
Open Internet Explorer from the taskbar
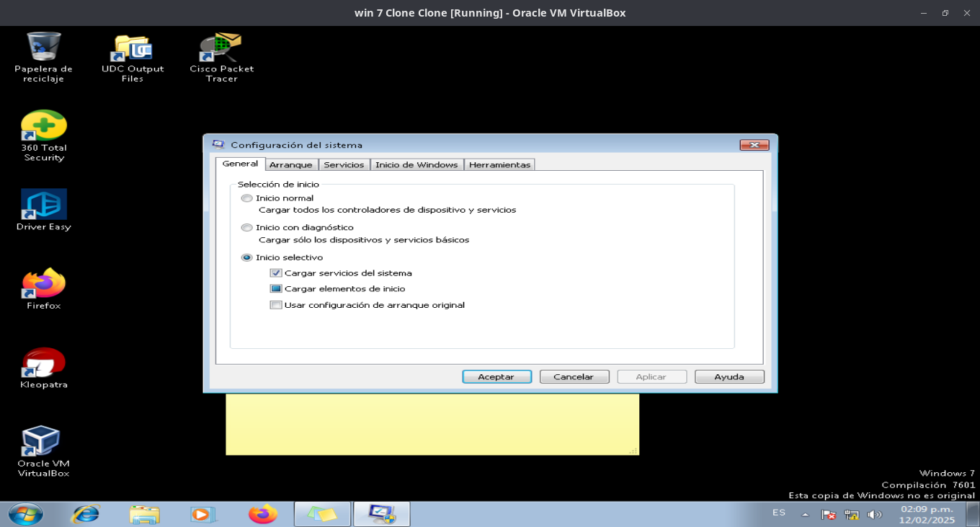tap(85, 514)
